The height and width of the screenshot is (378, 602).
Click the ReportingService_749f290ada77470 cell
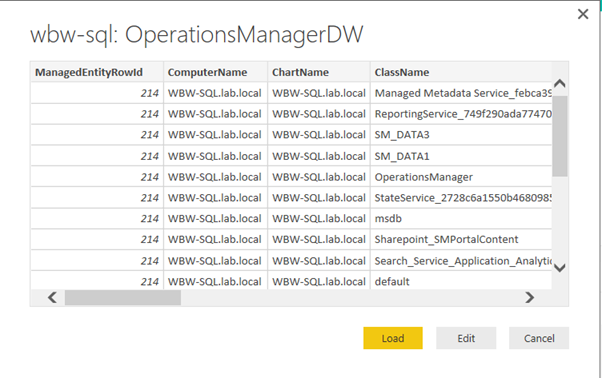461,114
